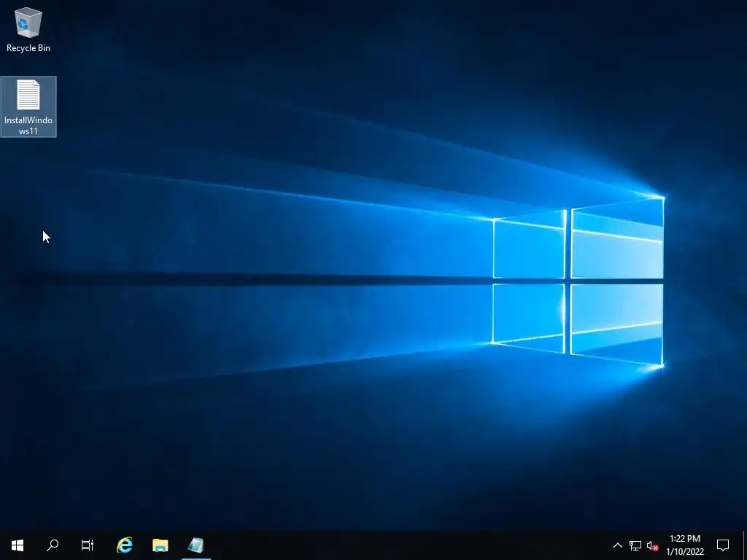The width and height of the screenshot is (747, 560).
Task: Select the Recycle Bin desktop icon
Action: (28, 29)
